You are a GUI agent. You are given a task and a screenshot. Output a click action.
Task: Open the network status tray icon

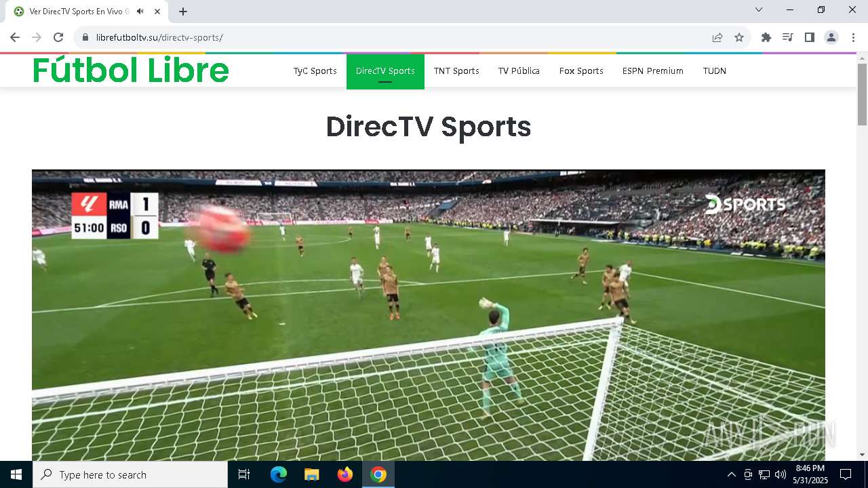(x=764, y=474)
